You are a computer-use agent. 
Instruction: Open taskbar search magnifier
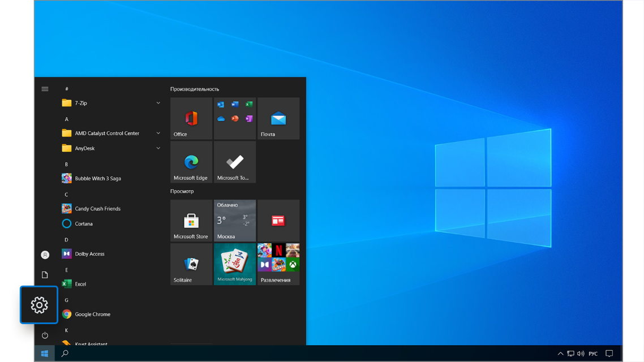click(65, 354)
